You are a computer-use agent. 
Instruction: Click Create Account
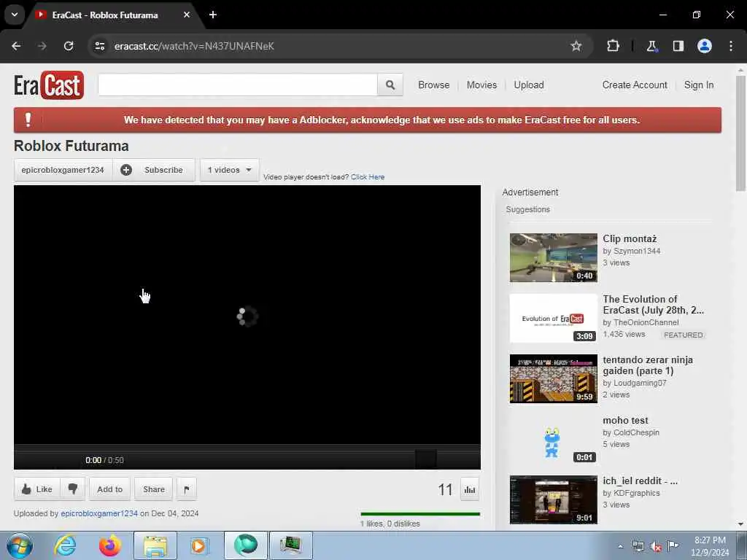click(x=635, y=85)
